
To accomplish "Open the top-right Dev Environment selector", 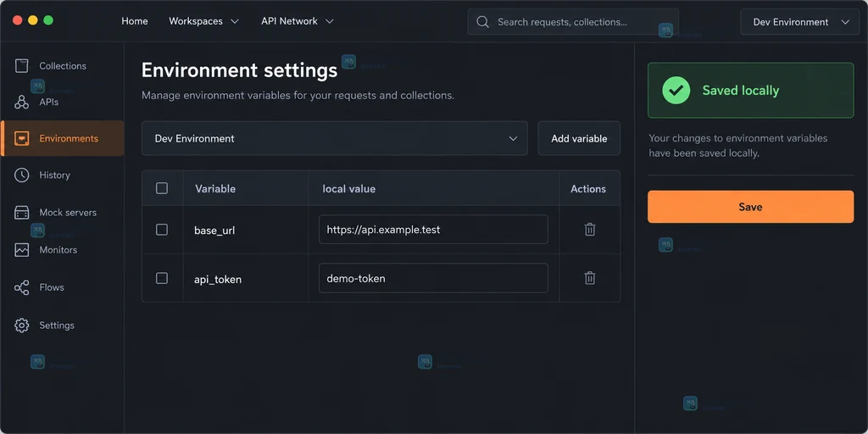I will pyautogui.click(x=800, y=21).
